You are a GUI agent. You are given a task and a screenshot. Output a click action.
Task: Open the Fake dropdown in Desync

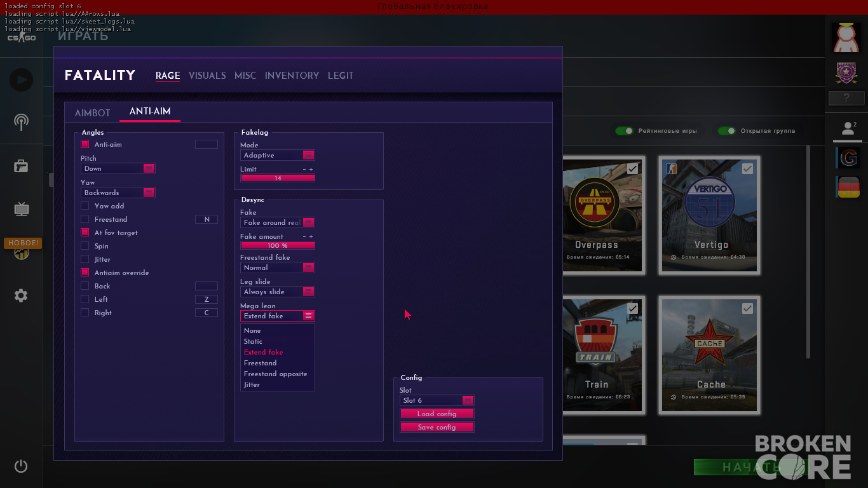pos(278,222)
